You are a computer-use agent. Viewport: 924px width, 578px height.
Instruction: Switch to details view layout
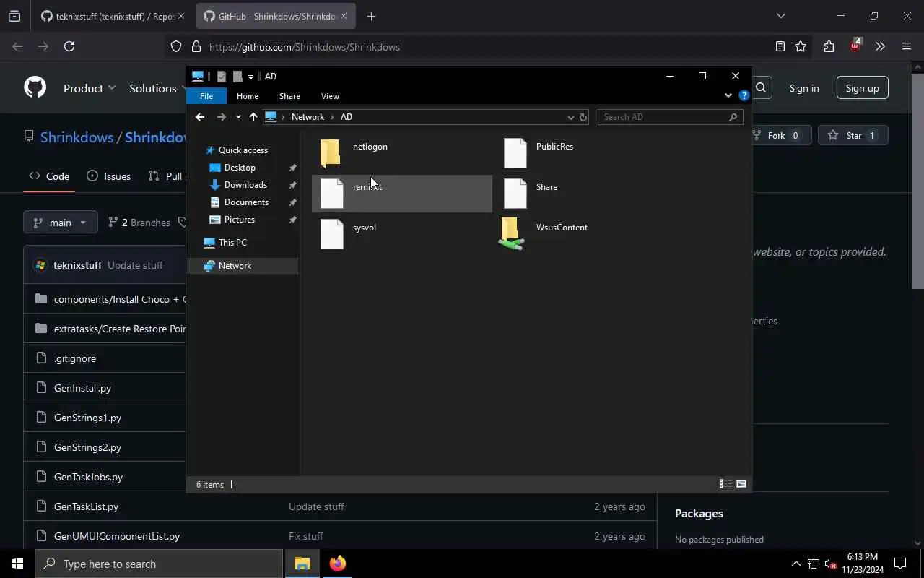click(x=725, y=484)
